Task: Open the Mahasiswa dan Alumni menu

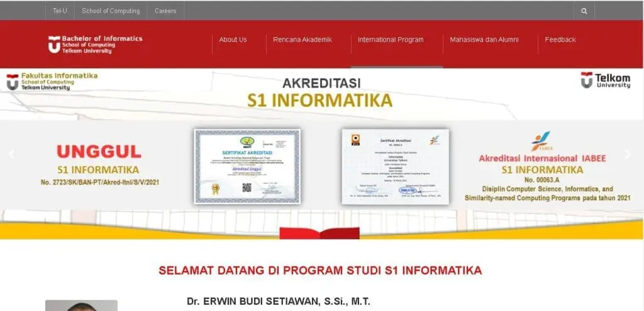Action: coord(484,40)
